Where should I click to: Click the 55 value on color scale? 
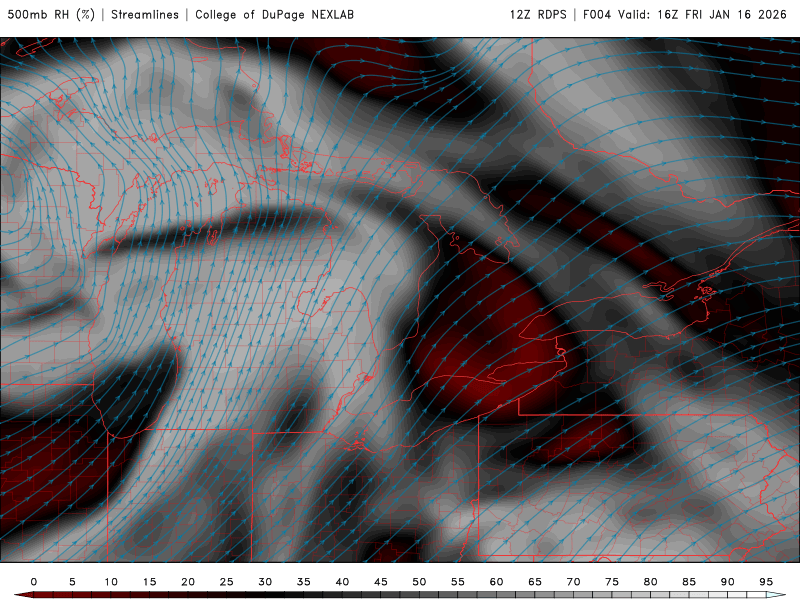pyautogui.click(x=458, y=582)
